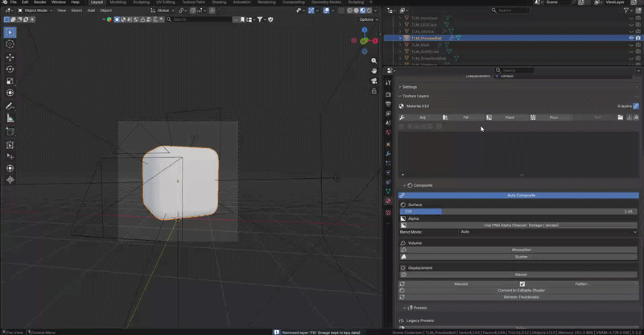Click the folder icon in Texture Layers row

(620, 118)
